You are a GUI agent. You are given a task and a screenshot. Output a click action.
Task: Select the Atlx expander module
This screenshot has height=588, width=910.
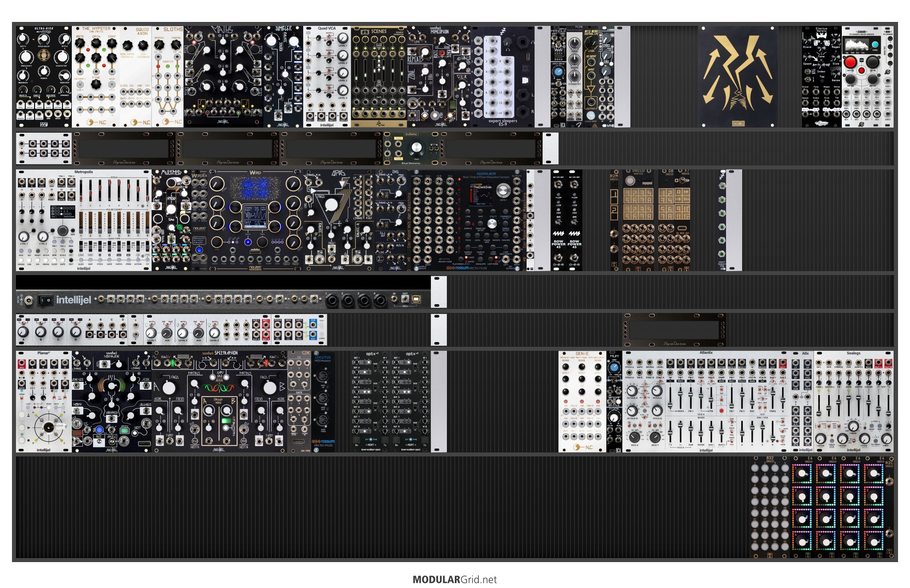[802, 401]
